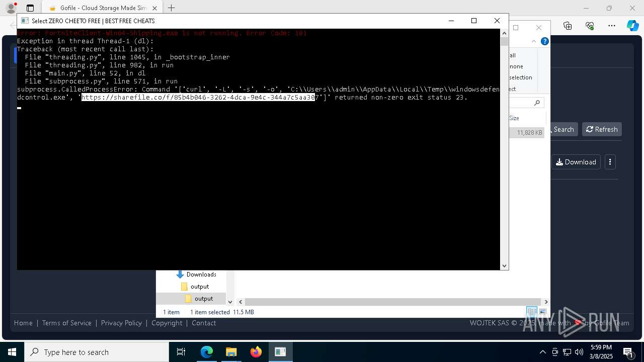Open Terms of Service footer link
This screenshot has width=644, height=362.
click(x=67, y=323)
